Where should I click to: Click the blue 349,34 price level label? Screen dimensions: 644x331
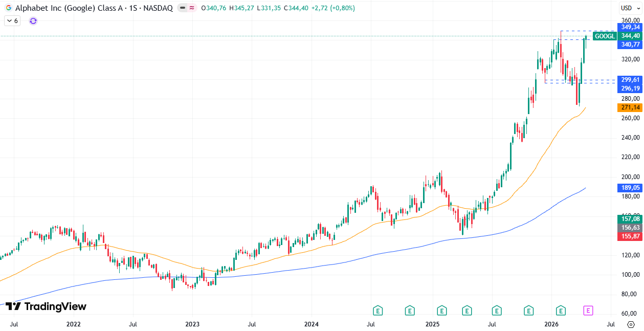(630, 27)
